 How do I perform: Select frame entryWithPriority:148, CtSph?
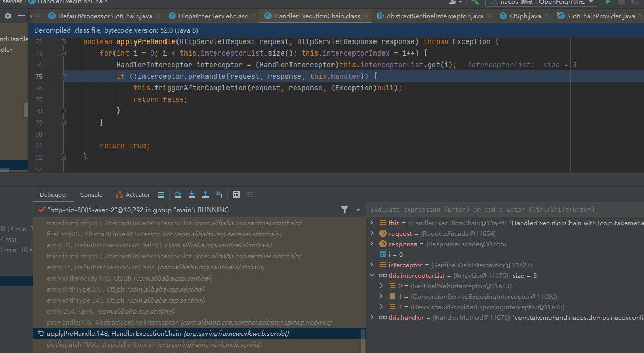click(x=197, y=278)
